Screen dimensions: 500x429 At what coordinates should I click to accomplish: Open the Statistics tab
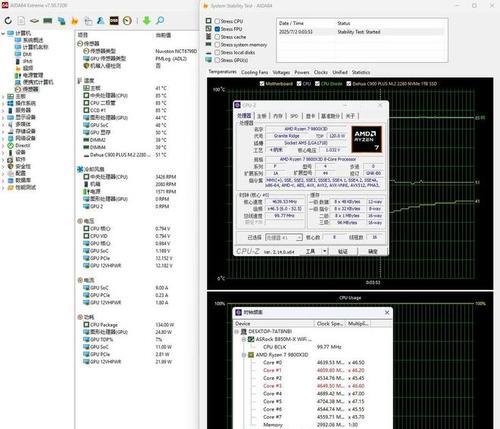pos(361,72)
